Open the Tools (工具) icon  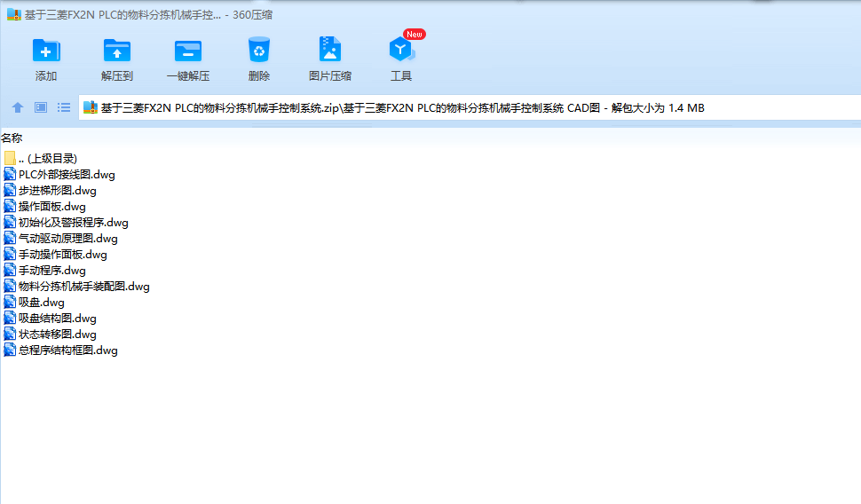pyautogui.click(x=401, y=50)
